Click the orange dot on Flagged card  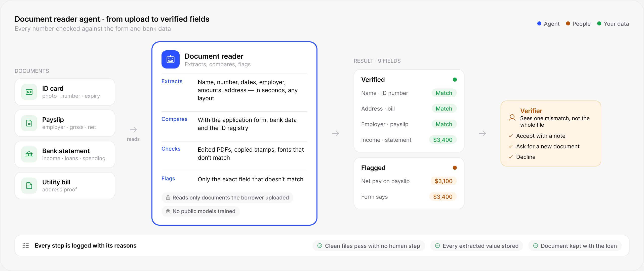click(455, 168)
